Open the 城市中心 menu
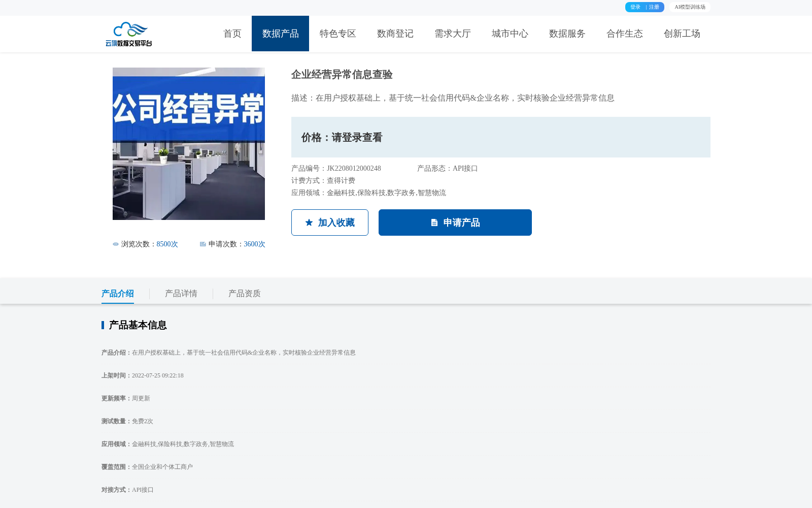This screenshot has height=508, width=812. tap(510, 34)
